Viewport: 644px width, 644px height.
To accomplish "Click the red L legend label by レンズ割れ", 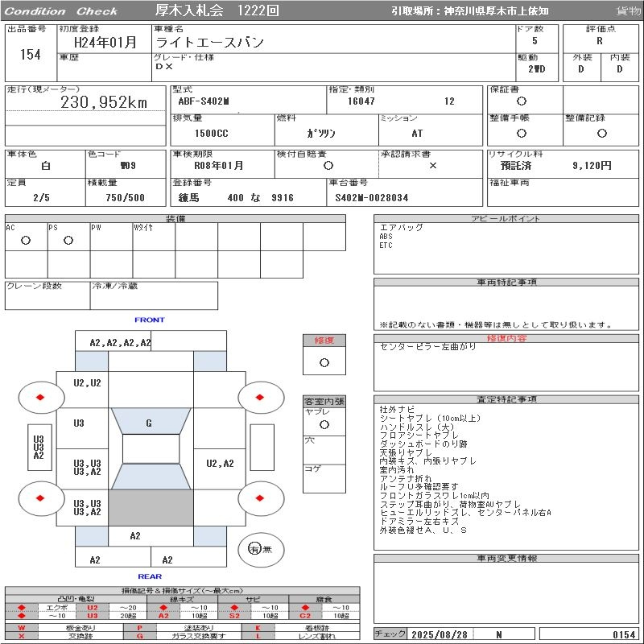I will (258, 636).
